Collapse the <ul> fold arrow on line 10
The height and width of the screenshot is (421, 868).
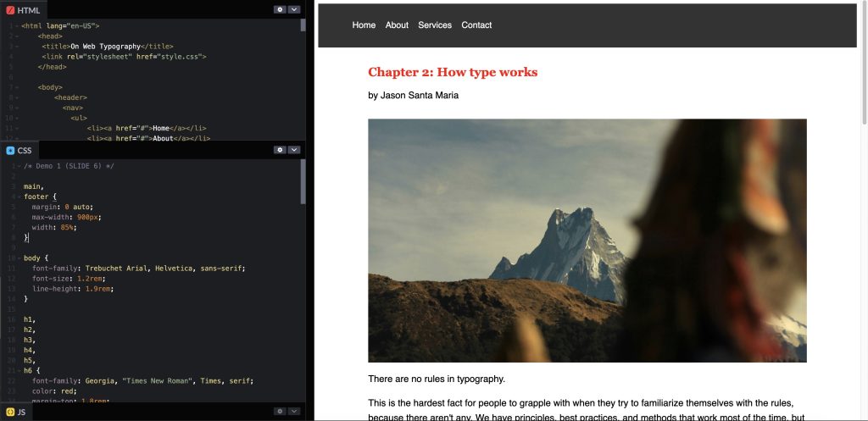(18, 118)
